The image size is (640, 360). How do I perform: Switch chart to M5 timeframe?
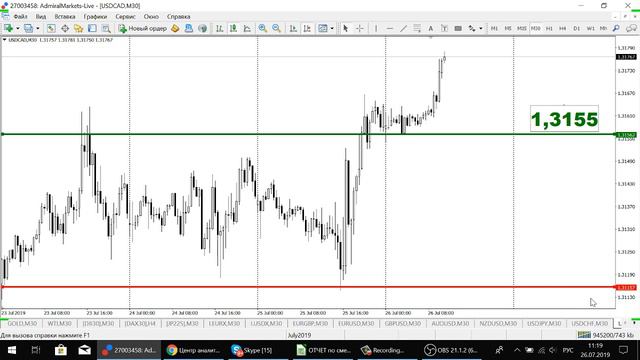508,28
